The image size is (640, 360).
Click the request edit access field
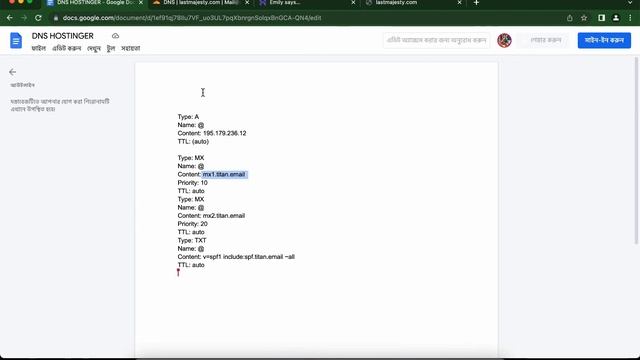pyautogui.click(x=436, y=40)
